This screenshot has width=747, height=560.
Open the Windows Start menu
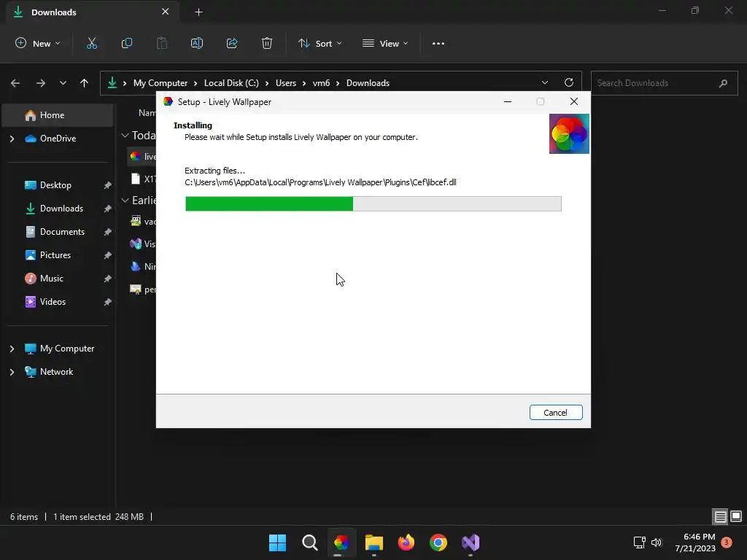277,542
